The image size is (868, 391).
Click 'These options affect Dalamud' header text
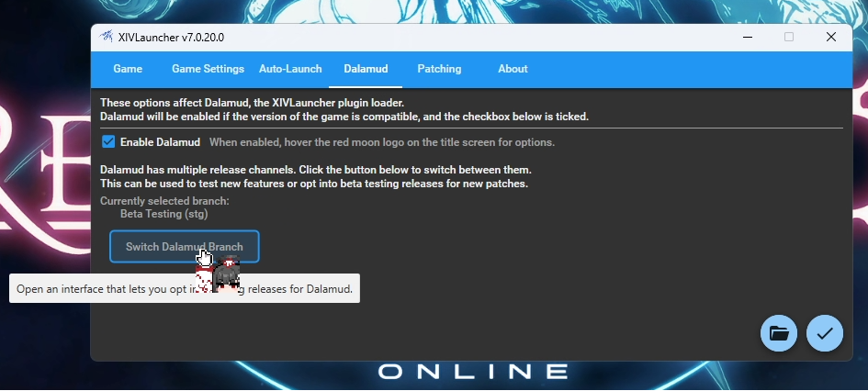tap(253, 103)
